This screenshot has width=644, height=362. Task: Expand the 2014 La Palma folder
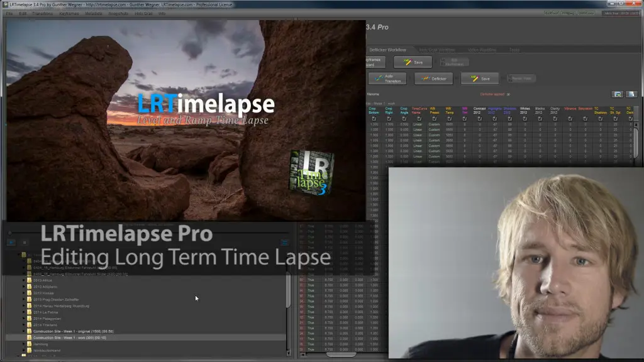pos(24,312)
